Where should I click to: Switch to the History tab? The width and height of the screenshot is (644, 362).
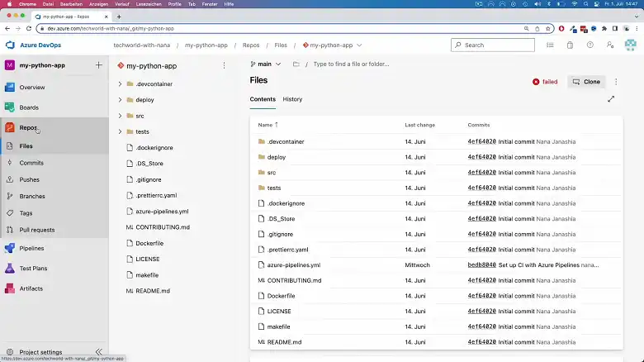[292, 99]
